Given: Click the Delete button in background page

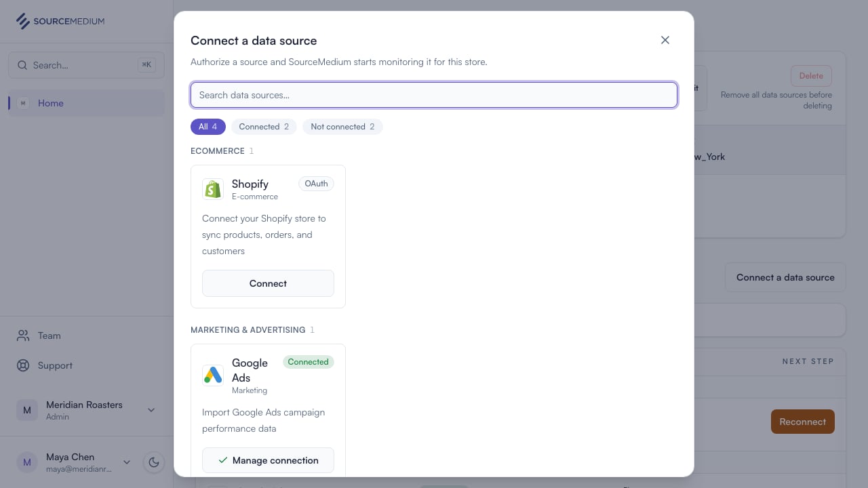Looking at the screenshot, I should coord(811,76).
